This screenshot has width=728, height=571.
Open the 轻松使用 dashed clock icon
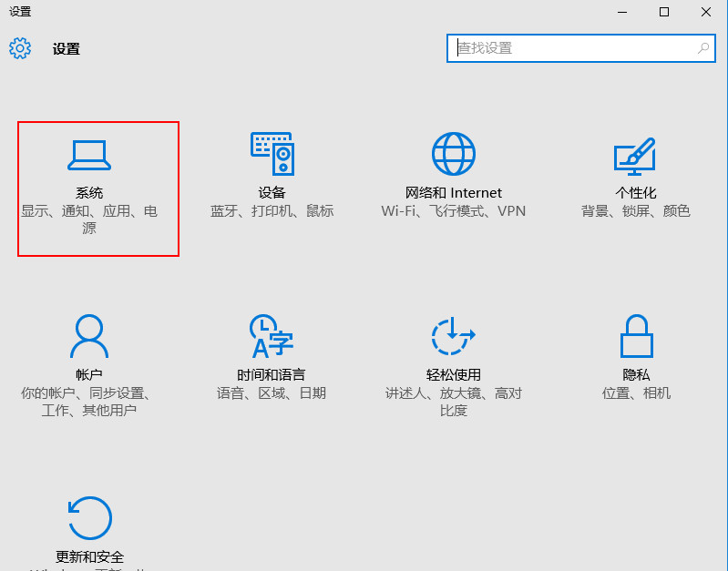pyautogui.click(x=453, y=336)
